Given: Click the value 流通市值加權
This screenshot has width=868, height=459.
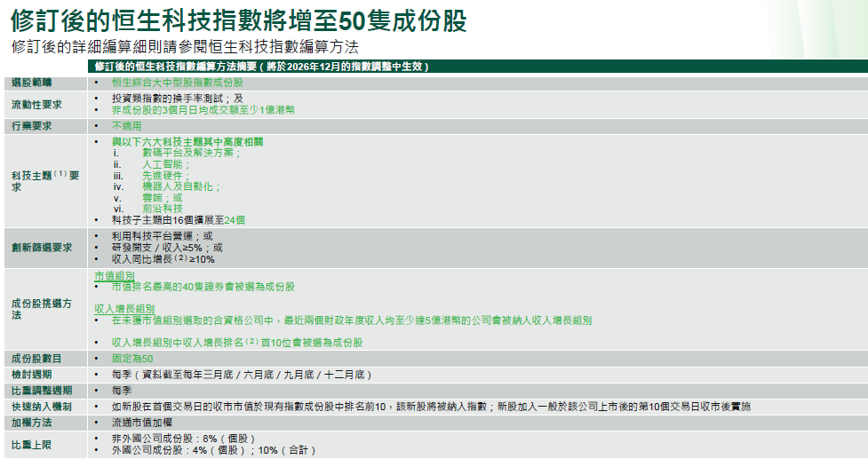Looking at the screenshot, I should (142, 423).
